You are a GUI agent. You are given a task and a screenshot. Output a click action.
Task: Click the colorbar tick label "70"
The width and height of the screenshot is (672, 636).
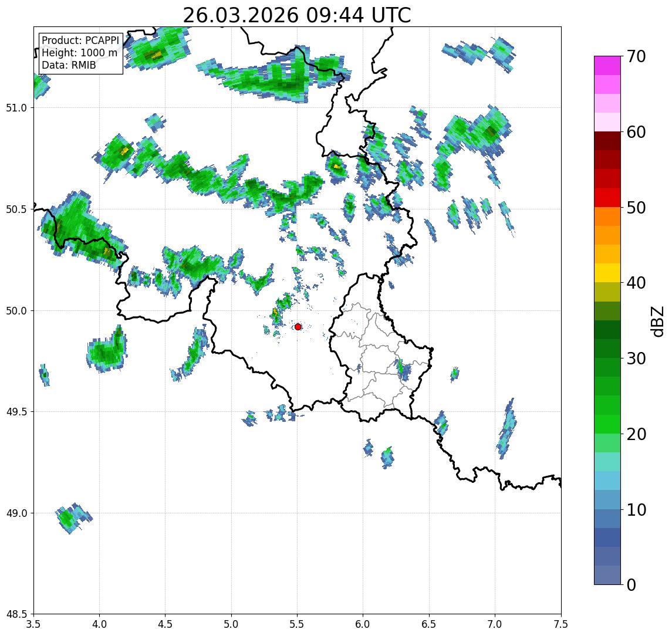click(635, 56)
